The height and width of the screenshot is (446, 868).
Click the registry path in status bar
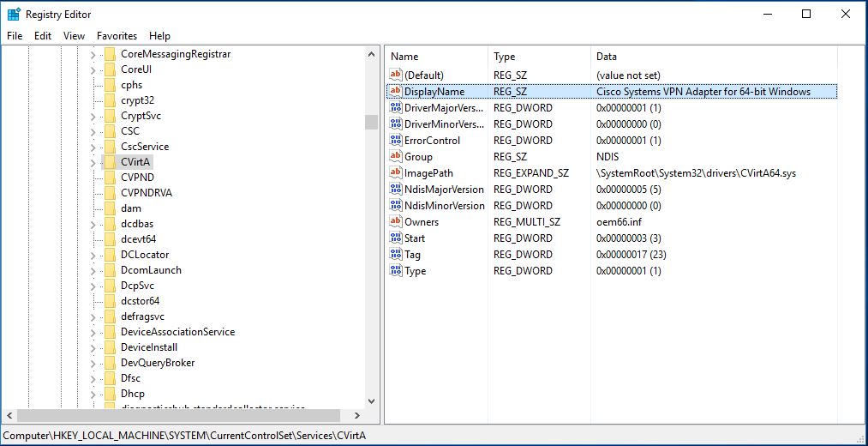(184, 436)
